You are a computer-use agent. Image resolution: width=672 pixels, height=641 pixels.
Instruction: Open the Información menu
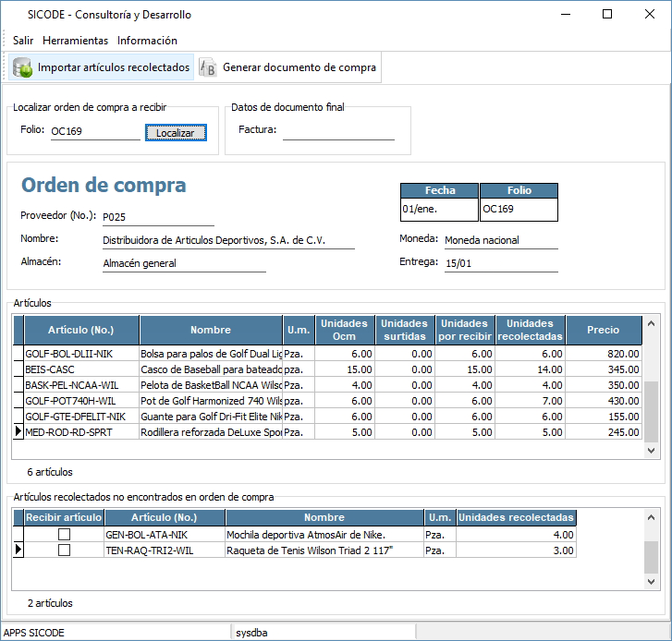(147, 41)
